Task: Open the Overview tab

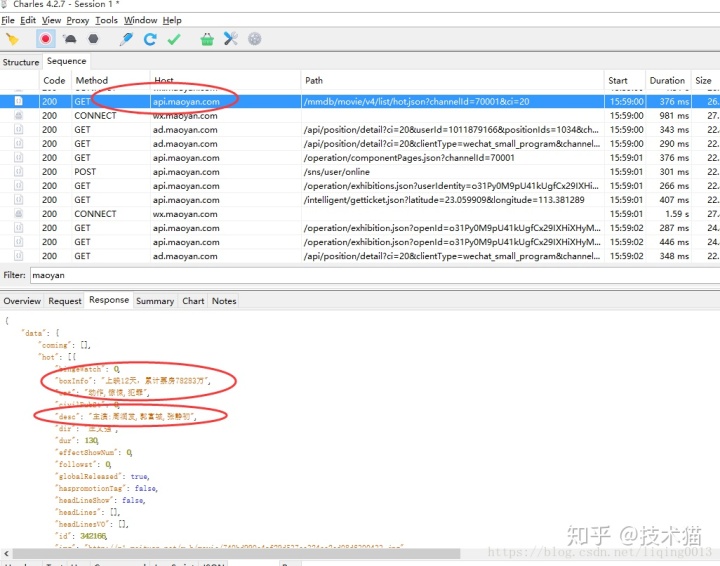Action: pos(22,301)
